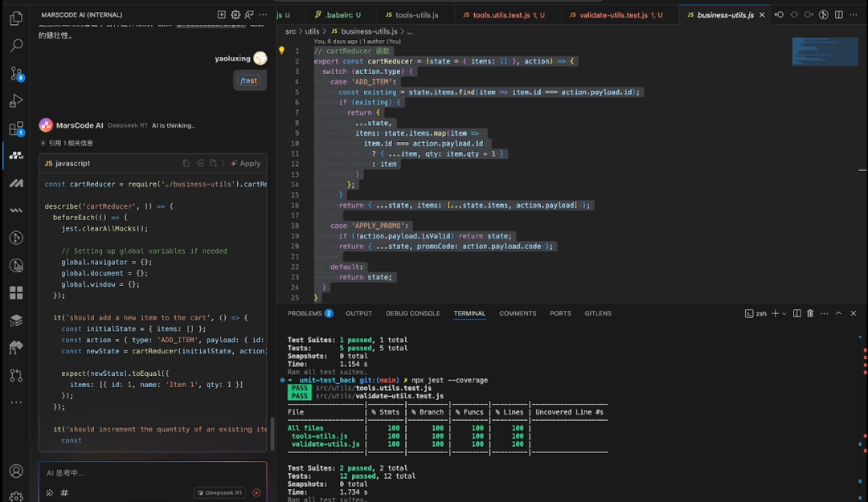This screenshot has width=868, height=502.
Task: Open the new terminal launch profile dropdown
Action: click(784, 313)
